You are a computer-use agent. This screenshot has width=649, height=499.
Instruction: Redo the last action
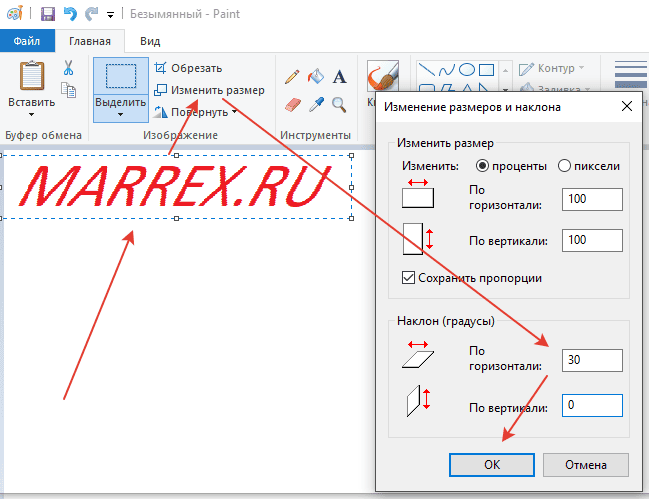tap(91, 14)
